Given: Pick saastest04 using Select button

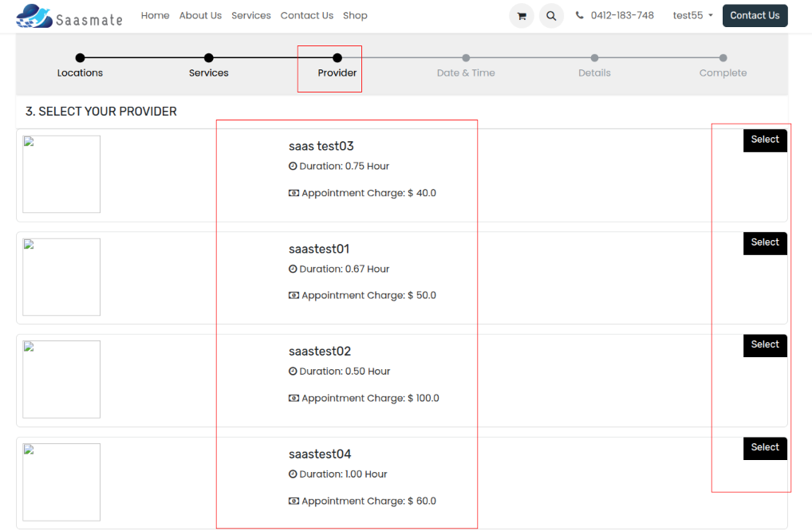Looking at the screenshot, I should (x=765, y=447).
